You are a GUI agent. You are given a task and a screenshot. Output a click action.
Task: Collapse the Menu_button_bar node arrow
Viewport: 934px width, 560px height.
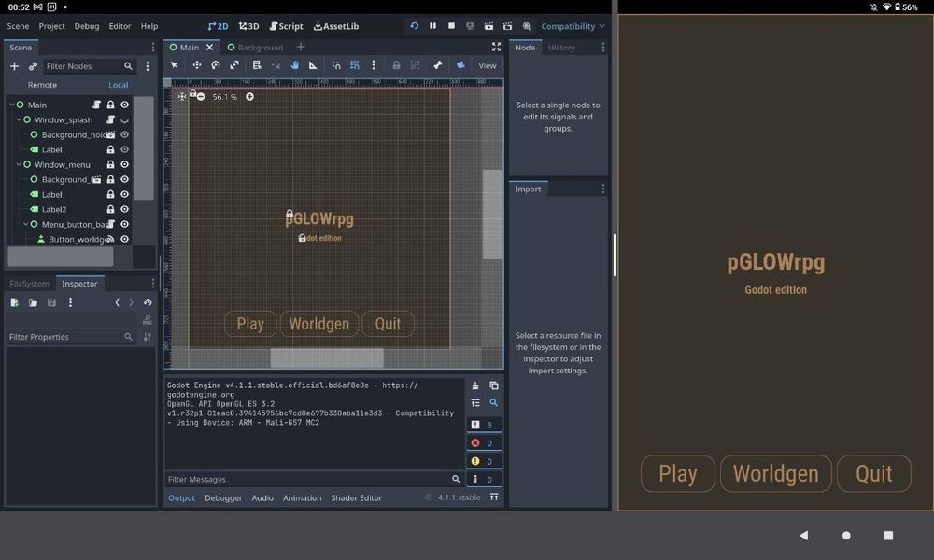pyautogui.click(x=26, y=224)
